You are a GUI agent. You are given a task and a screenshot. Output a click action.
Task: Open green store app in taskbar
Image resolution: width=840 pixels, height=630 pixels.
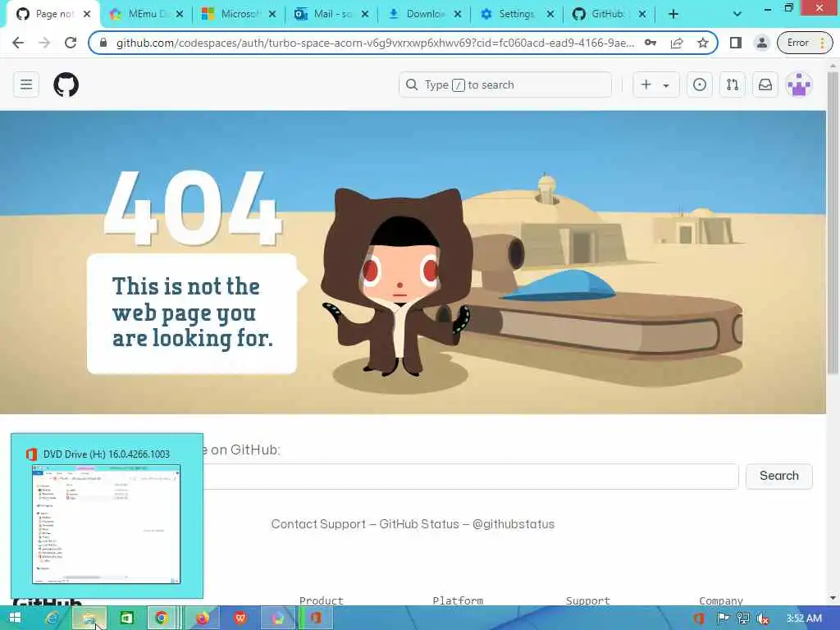[126, 619]
